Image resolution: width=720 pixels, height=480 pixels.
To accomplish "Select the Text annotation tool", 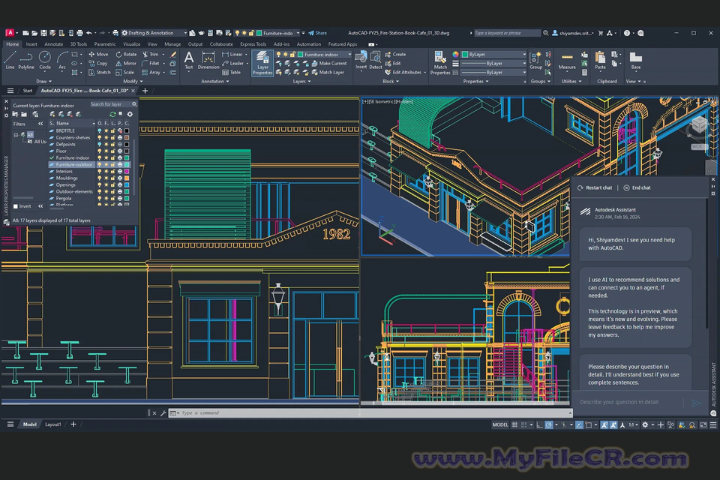I will pos(189,61).
